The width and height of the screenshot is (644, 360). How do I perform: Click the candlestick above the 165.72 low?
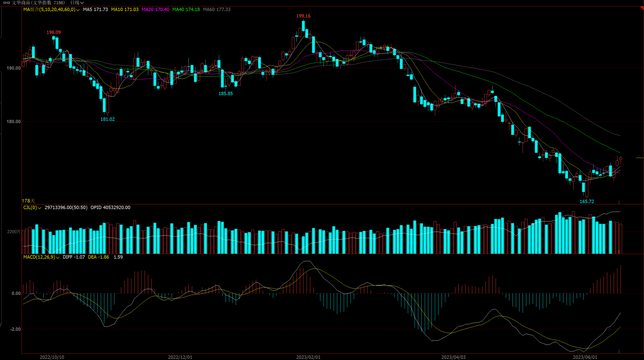pyautogui.click(x=587, y=188)
